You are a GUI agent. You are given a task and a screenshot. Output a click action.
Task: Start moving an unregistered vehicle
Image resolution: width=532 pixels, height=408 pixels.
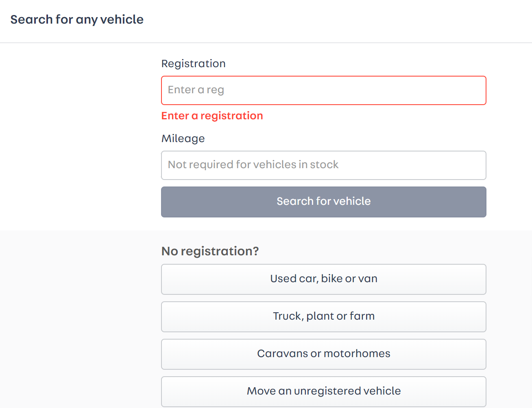323,392
